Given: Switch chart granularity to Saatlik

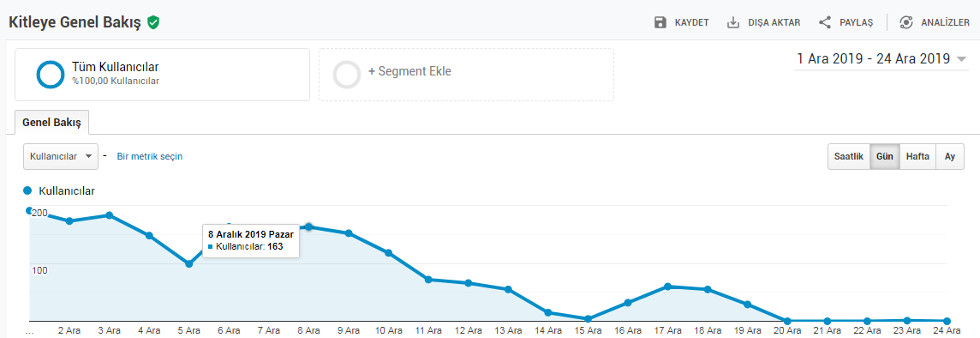Looking at the screenshot, I should [x=849, y=156].
